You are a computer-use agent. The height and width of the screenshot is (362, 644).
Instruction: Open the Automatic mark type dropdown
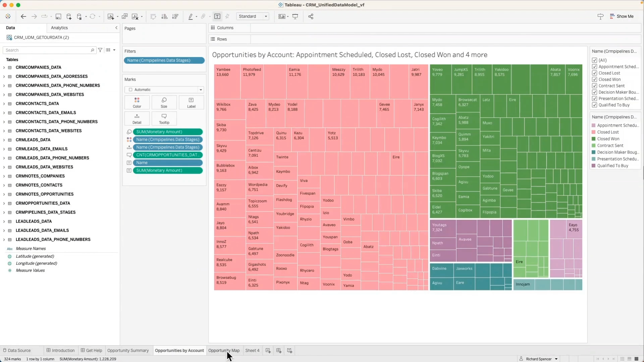201,89
